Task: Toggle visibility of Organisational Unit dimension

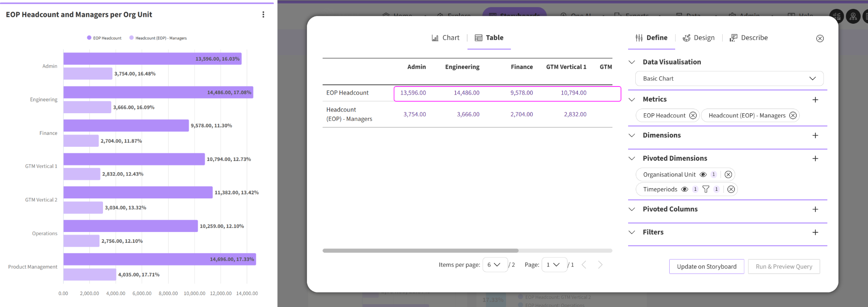Action: pyautogui.click(x=703, y=175)
